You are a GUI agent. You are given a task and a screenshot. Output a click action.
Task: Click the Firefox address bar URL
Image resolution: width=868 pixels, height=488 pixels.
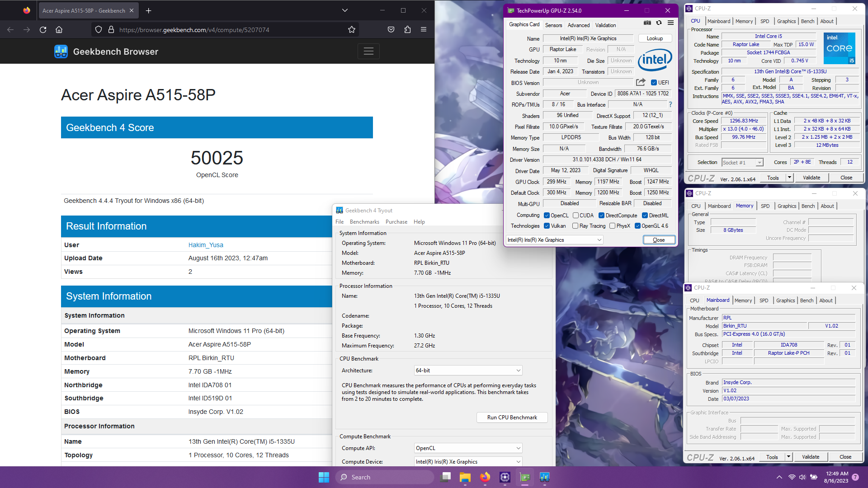(x=194, y=30)
